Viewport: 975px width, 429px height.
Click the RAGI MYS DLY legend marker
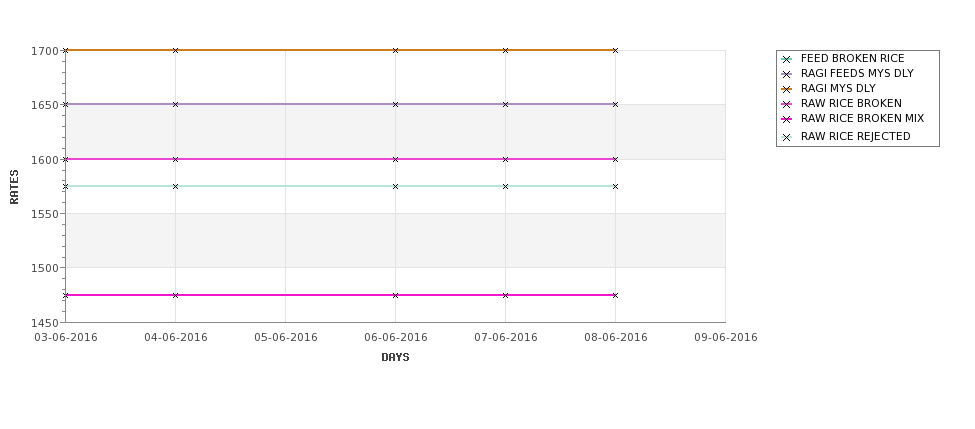pos(787,89)
